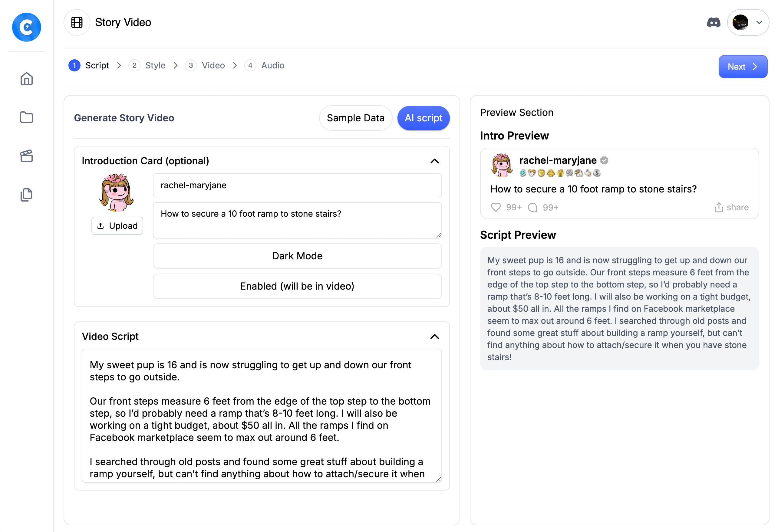This screenshot has width=778, height=532.
Task: Collapse the Video Script section
Action: (434, 337)
